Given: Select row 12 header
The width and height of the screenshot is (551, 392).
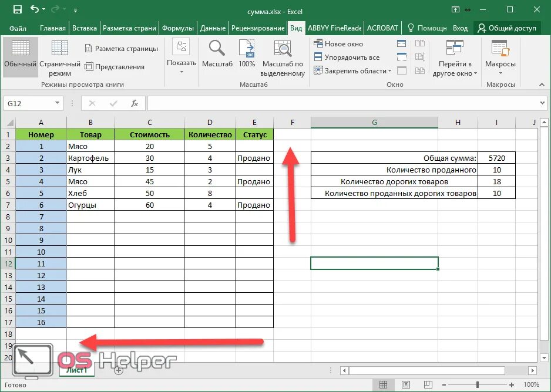Looking at the screenshot, I should coord(8,263).
